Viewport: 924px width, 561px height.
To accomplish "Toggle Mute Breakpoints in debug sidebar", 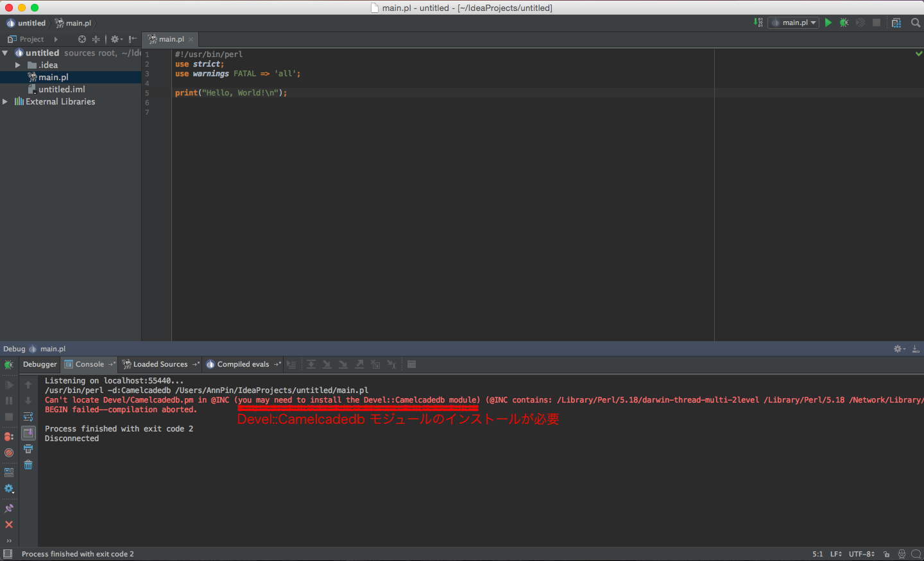I will click(x=9, y=453).
